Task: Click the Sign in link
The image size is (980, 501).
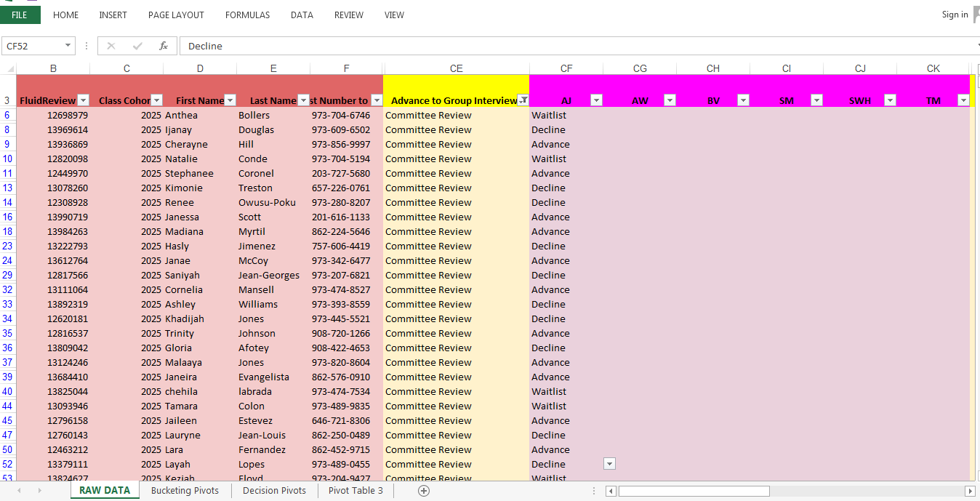Action: [x=953, y=14]
